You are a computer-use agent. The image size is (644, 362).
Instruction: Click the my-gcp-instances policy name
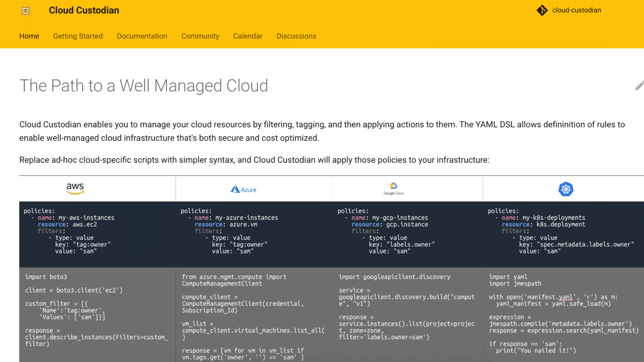pos(400,218)
